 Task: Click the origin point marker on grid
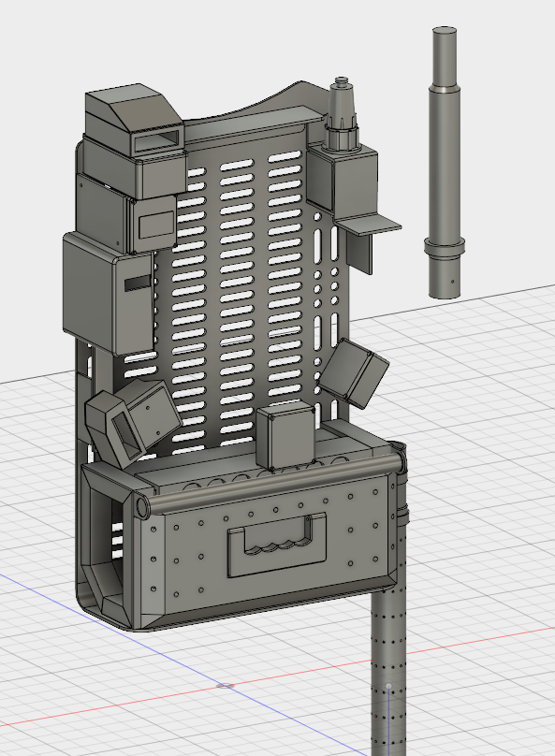tap(226, 686)
